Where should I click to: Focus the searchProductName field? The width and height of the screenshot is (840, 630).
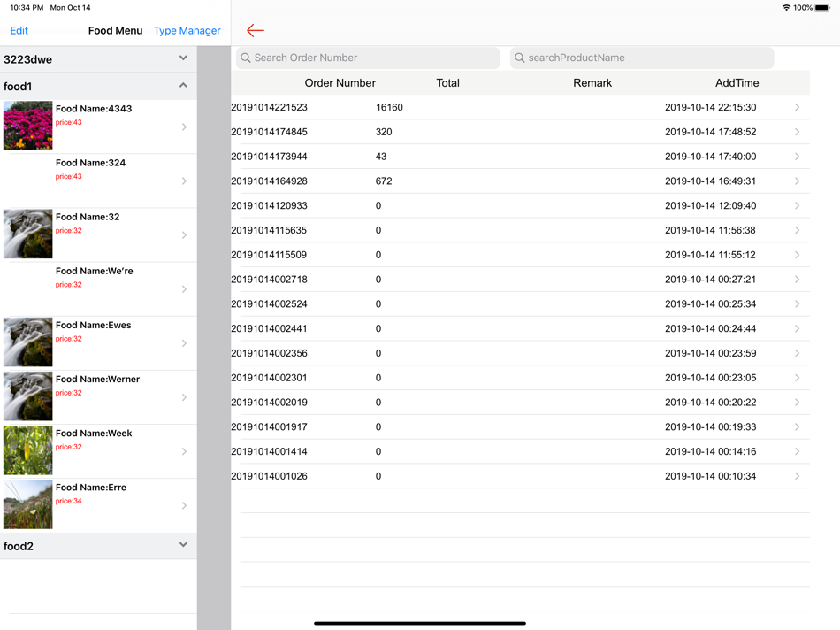coord(642,58)
